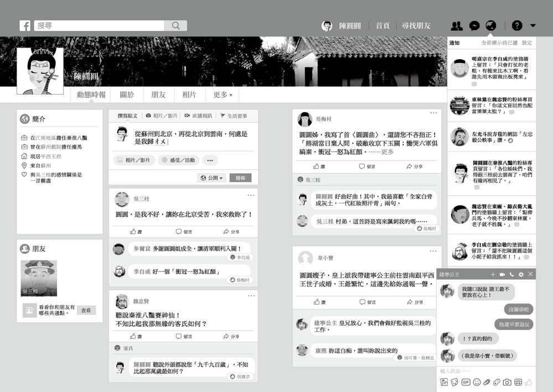Open options menu on 吳梅村 post
Viewport: 553px width, 392px height.
point(433,113)
